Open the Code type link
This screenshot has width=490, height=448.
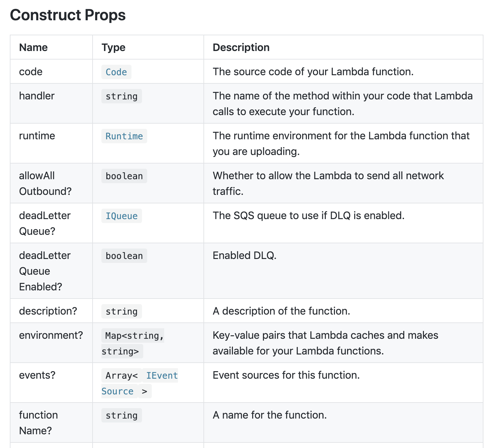click(x=116, y=72)
